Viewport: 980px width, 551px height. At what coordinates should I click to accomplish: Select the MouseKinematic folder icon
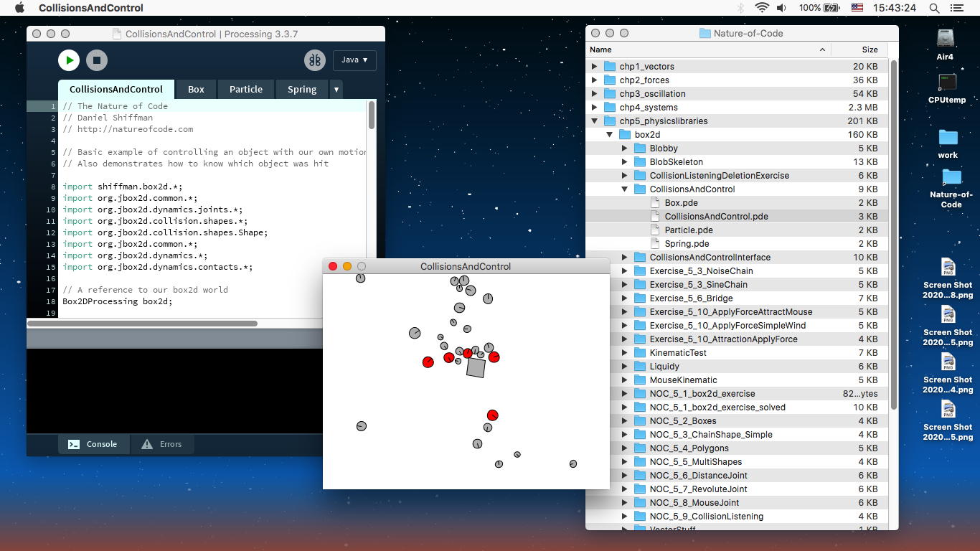click(640, 380)
